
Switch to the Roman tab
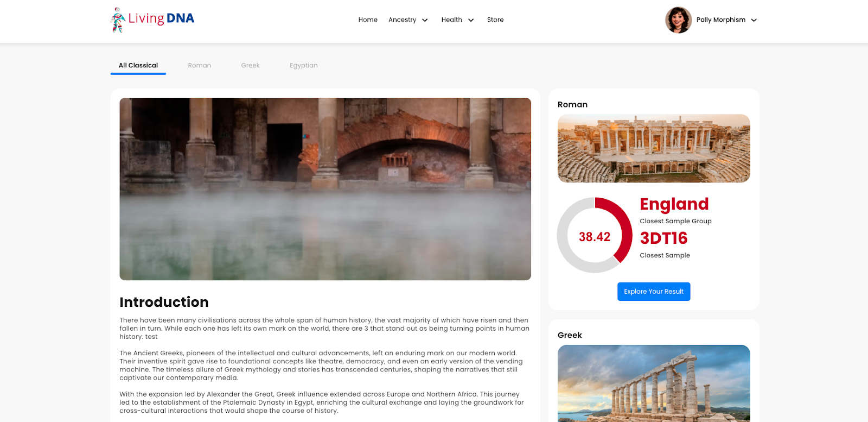(200, 66)
